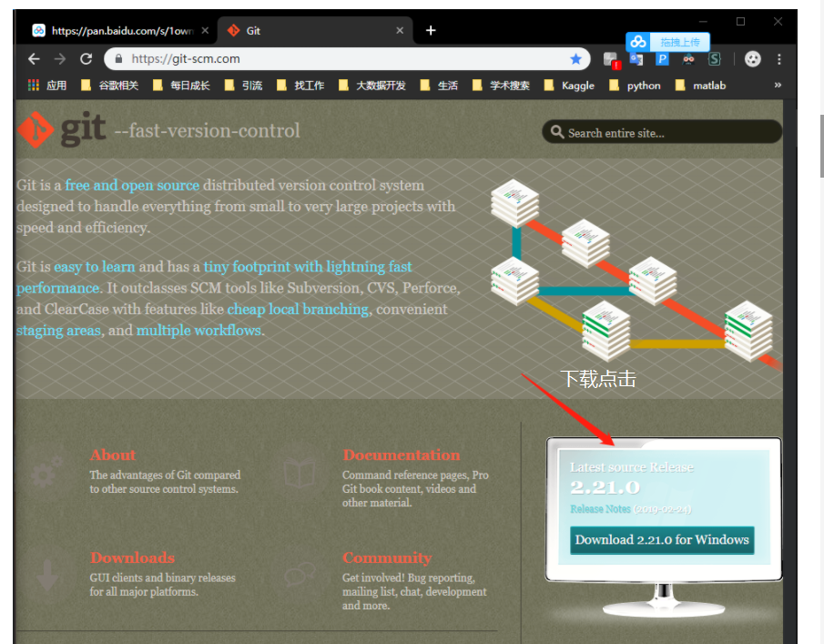Click the search magnifier icon
The image size is (824, 644).
(557, 132)
